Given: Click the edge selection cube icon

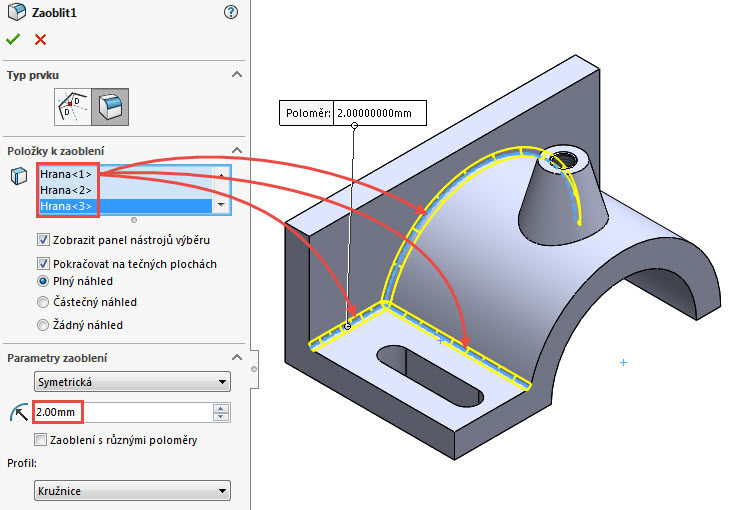Looking at the screenshot, I should coord(19,176).
